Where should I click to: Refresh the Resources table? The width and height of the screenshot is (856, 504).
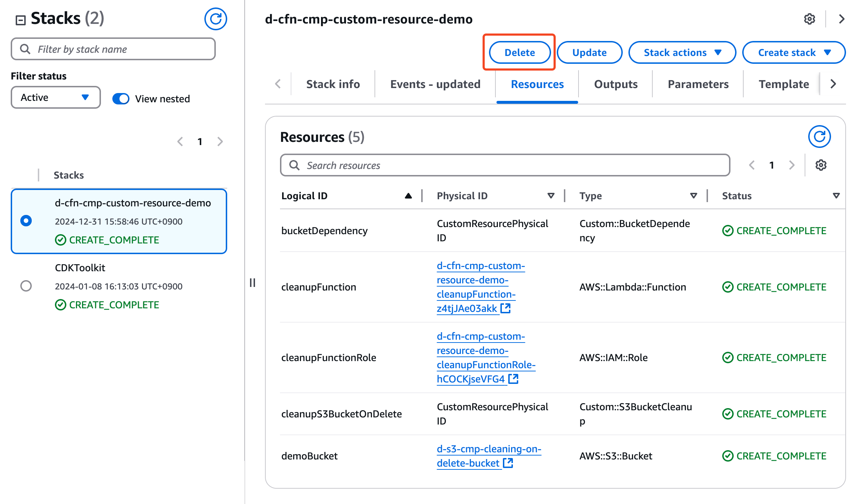point(819,137)
